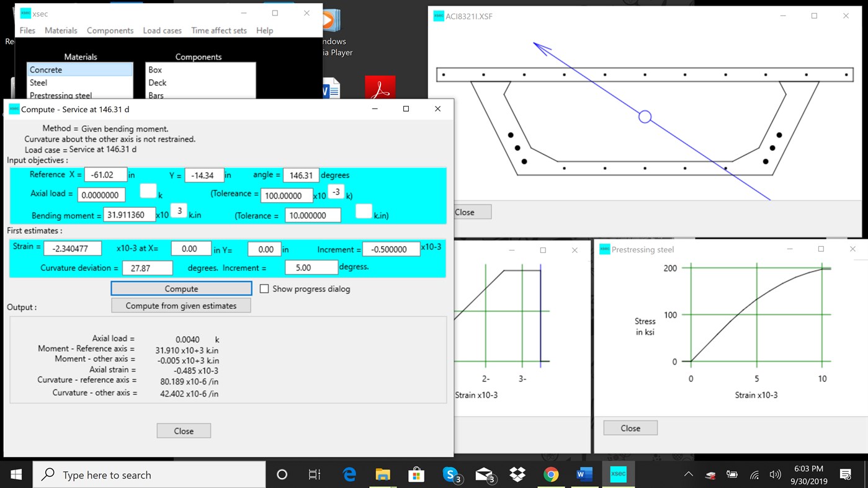This screenshot has height=488, width=868.
Task: Open the Help menu in xsec
Action: tap(264, 30)
